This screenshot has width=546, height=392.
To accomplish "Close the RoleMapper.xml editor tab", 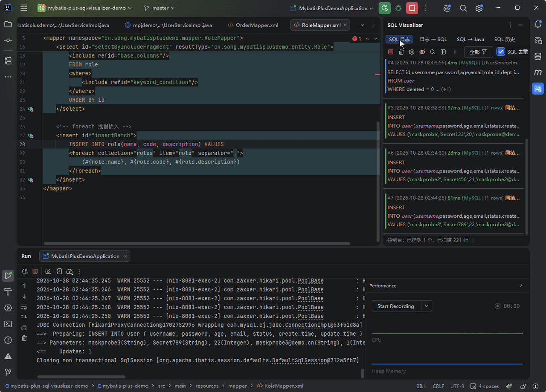I will tap(345, 25).
